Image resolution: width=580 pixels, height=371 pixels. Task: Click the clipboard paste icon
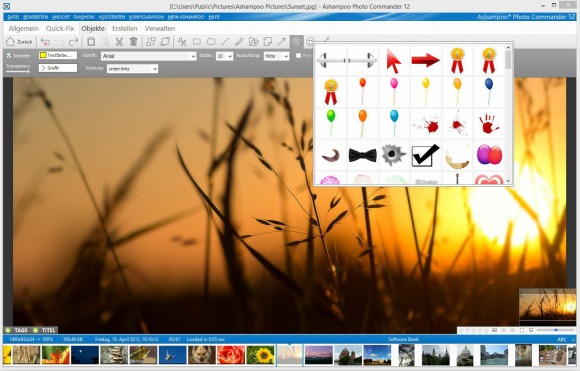[91, 42]
